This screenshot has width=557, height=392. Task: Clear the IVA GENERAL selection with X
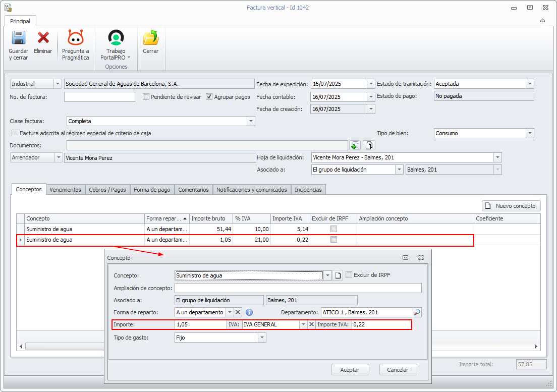click(311, 325)
